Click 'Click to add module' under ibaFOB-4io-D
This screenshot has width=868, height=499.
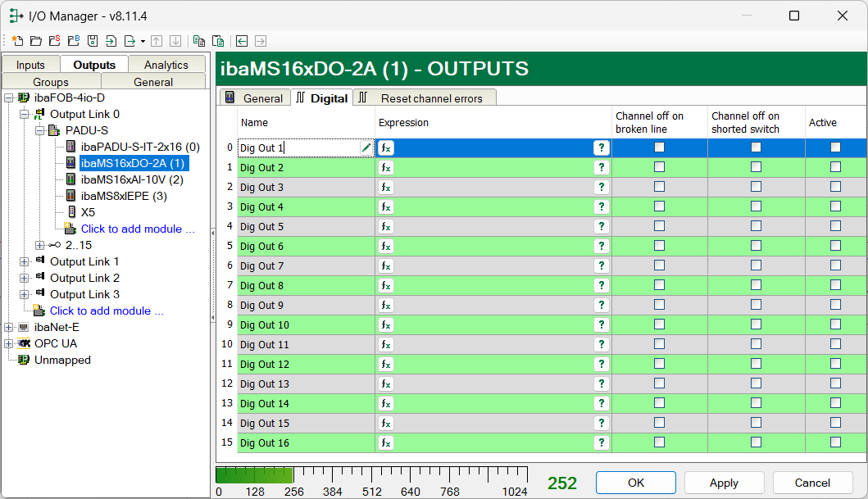107,311
